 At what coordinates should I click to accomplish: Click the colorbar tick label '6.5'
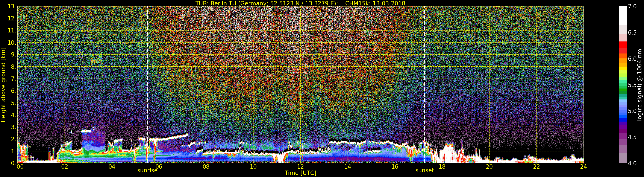632,33
